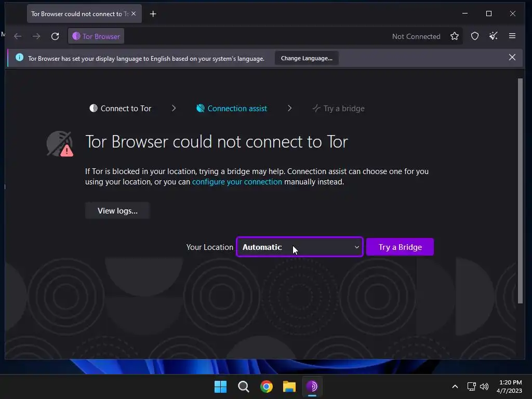Dismiss the language notification bar

(512, 57)
